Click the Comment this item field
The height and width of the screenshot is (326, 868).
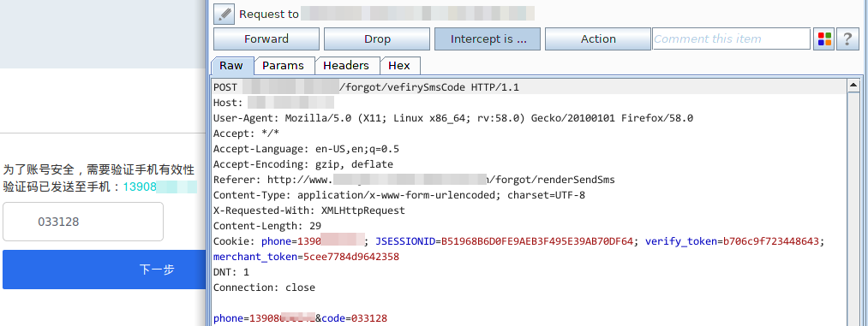pyautogui.click(x=731, y=39)
